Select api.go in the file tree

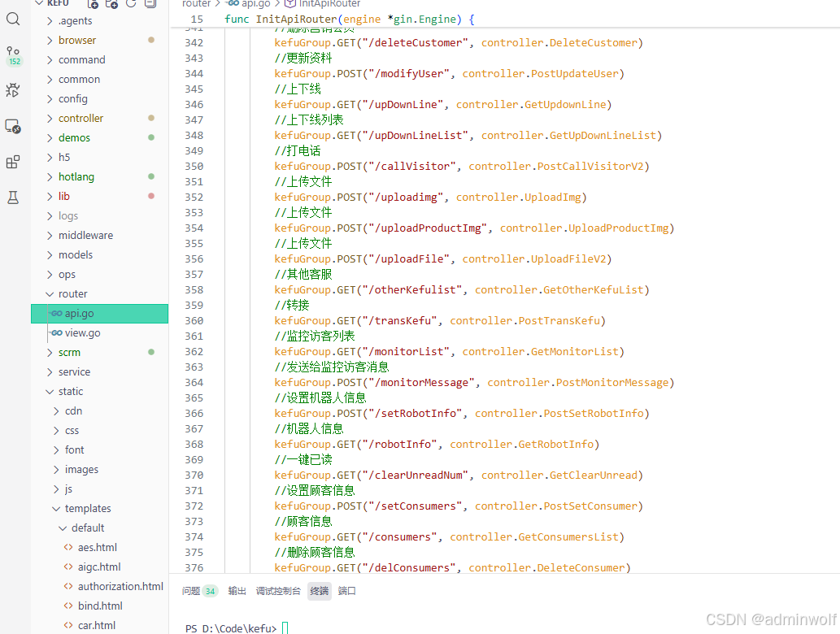click(100, 314)
